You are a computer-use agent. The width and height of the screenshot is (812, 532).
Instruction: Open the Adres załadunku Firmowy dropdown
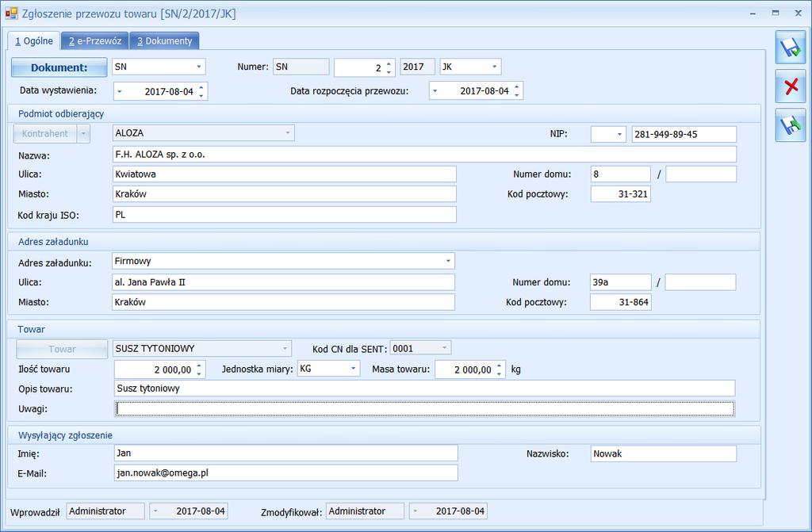(448, 261)
